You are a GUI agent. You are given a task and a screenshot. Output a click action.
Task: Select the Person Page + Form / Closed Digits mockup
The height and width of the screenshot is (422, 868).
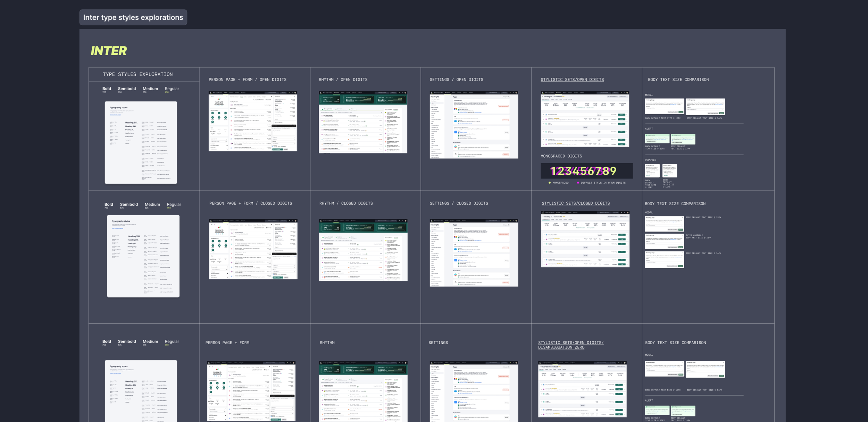click(253, 249)
